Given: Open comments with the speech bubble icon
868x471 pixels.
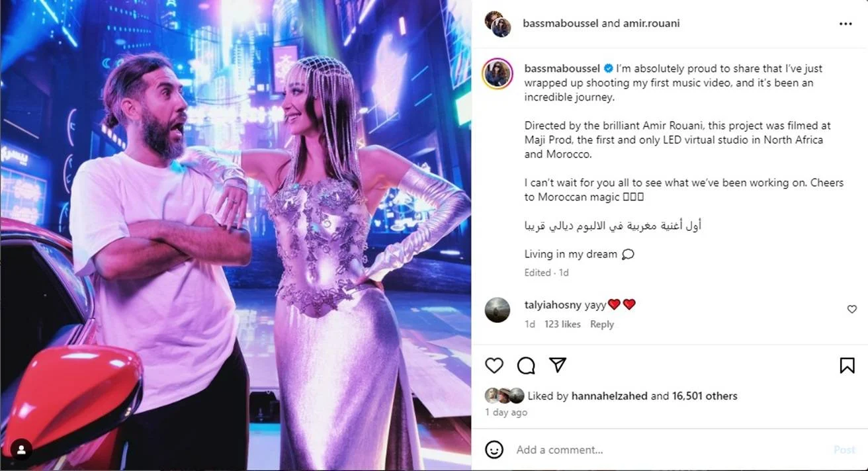Looking at the screenshot, I should 526,365.
